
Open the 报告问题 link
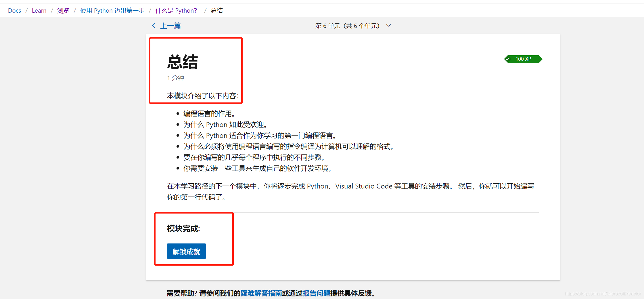(316, 293)
